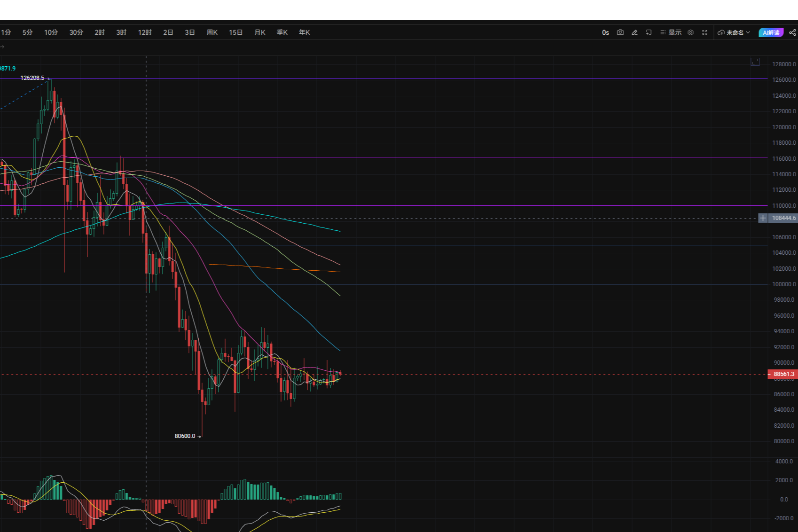Select the 月K monthly timeframe
Viewport: 798px width, 532px height.
coord(259,32)
